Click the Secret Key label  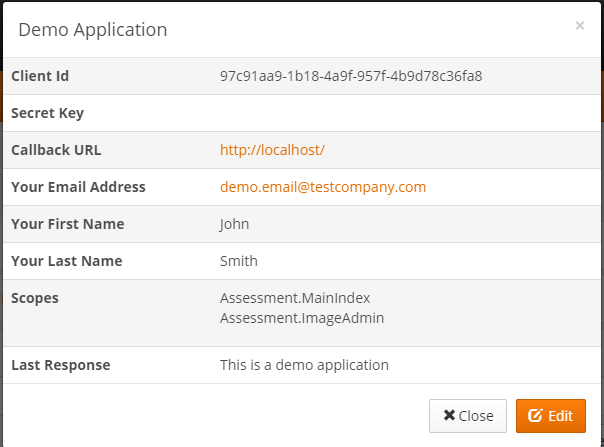[x=47, y=113]
